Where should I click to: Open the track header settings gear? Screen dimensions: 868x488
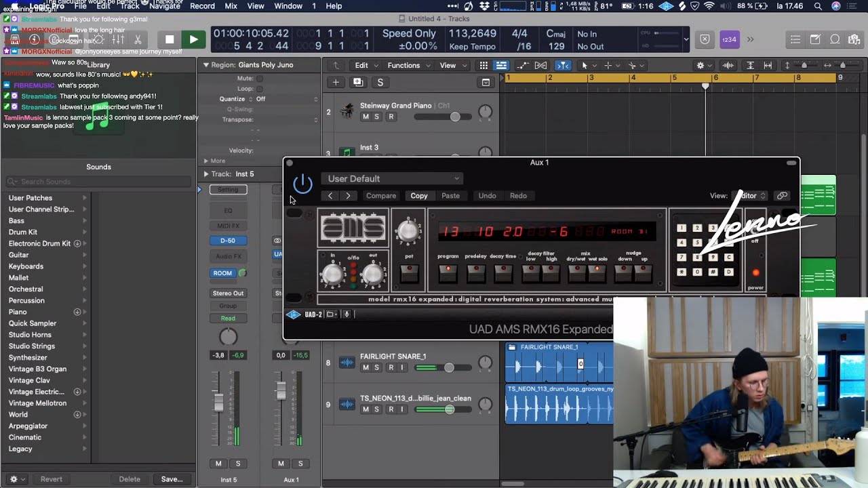[703, 66]
